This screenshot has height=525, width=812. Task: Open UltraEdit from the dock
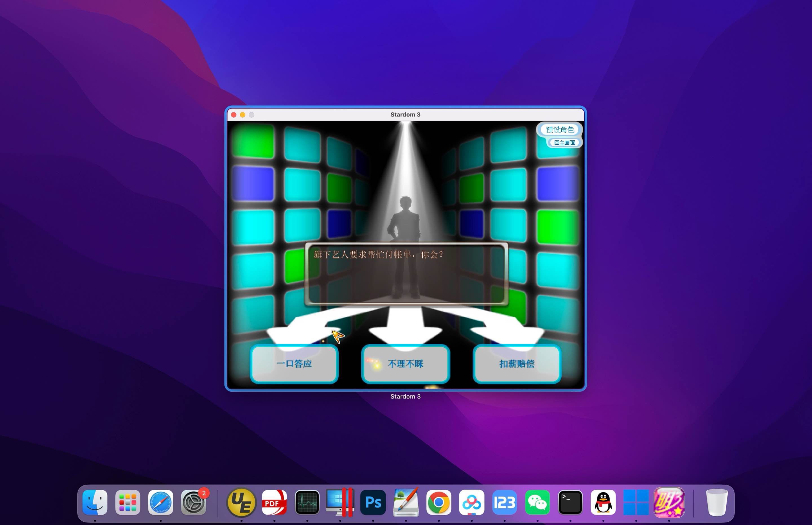point(241,502)
